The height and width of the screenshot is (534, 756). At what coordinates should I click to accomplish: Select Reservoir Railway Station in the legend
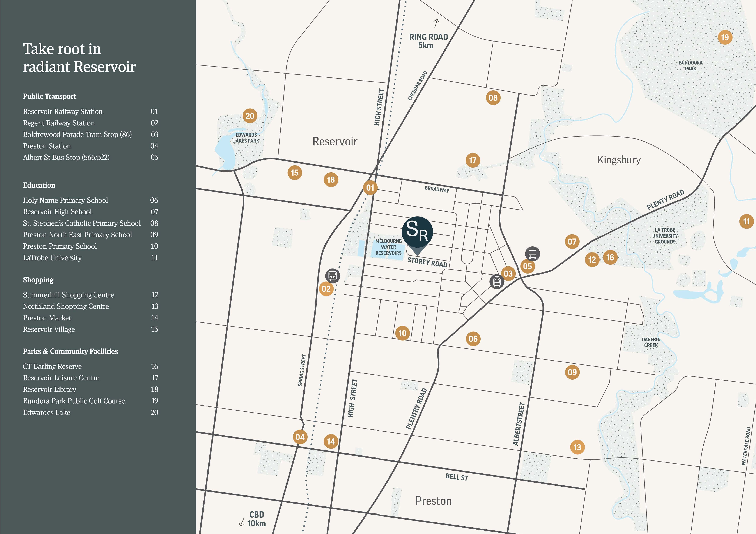coord(63,112)
